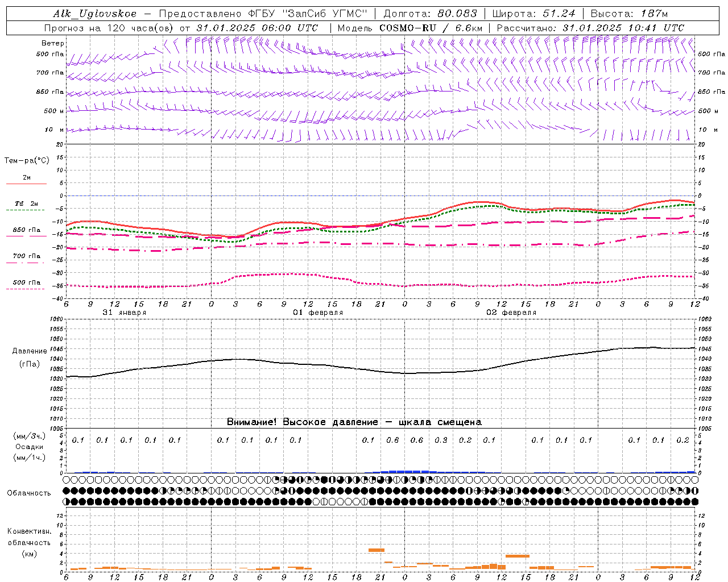The image size is (728, 582).
Task: Click the 20 tick on left temperature axis
Action: coord(60,144)
